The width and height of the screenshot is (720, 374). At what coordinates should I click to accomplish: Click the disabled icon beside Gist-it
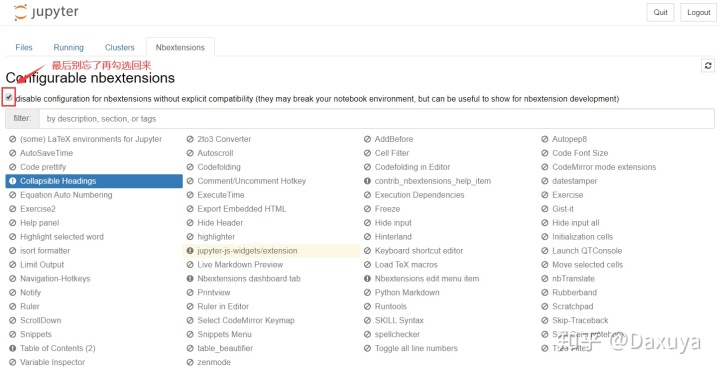(545, 209)
